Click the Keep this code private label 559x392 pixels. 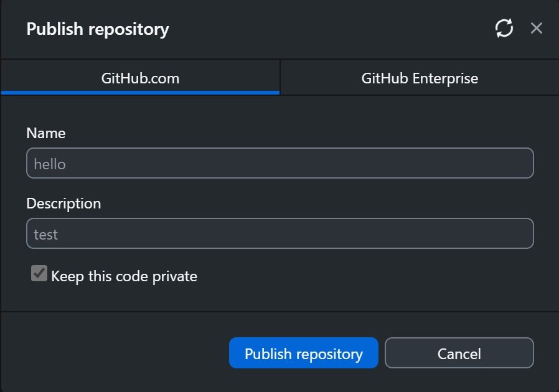pyautogui.click(x=124, y=276)
